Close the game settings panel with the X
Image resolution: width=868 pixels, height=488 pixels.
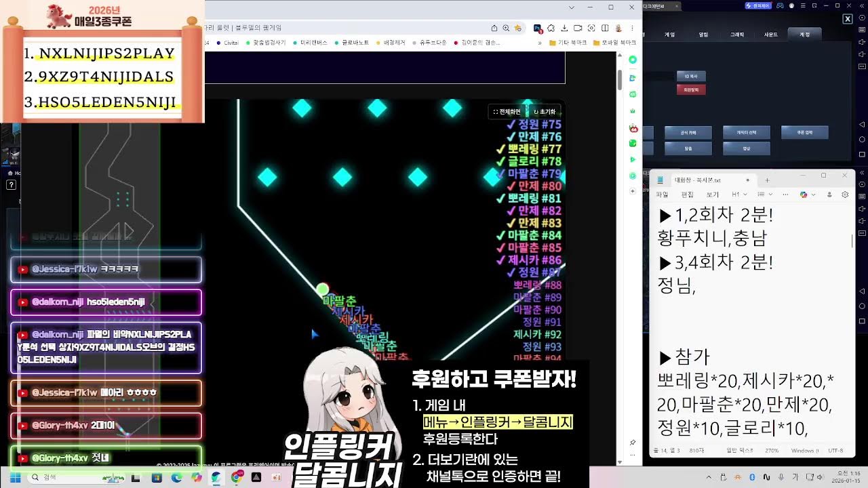click(x=848, y=19)
